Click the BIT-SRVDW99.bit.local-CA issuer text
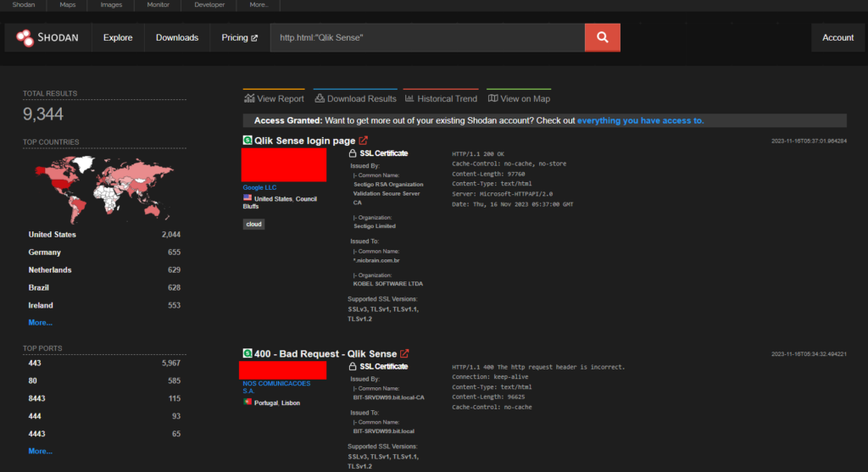The width and height of the screenshot is (868, 472). (x=388, y=397)
